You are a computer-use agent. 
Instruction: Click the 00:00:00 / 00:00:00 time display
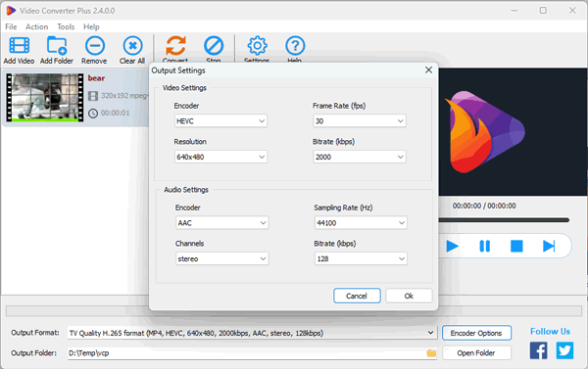(484, 206)
